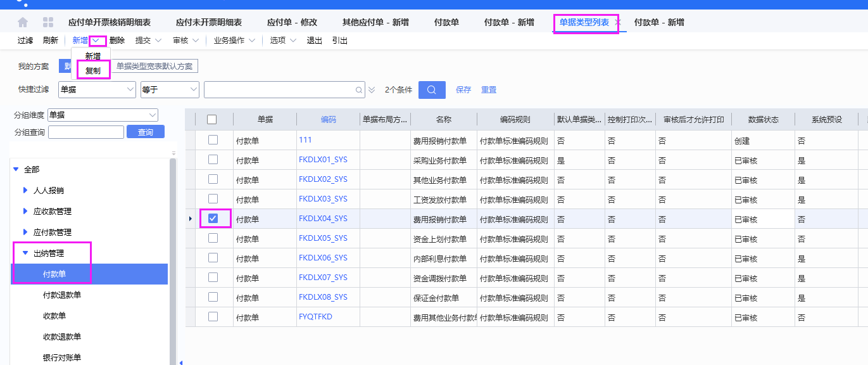Expand the extra filter conditions double-chevron
This screenshot has height=365, width=868.
(x=372, y=90)
